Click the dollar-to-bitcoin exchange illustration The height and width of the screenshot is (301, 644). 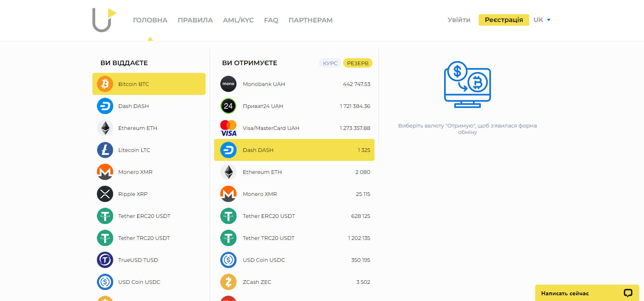tap(467, 84)
